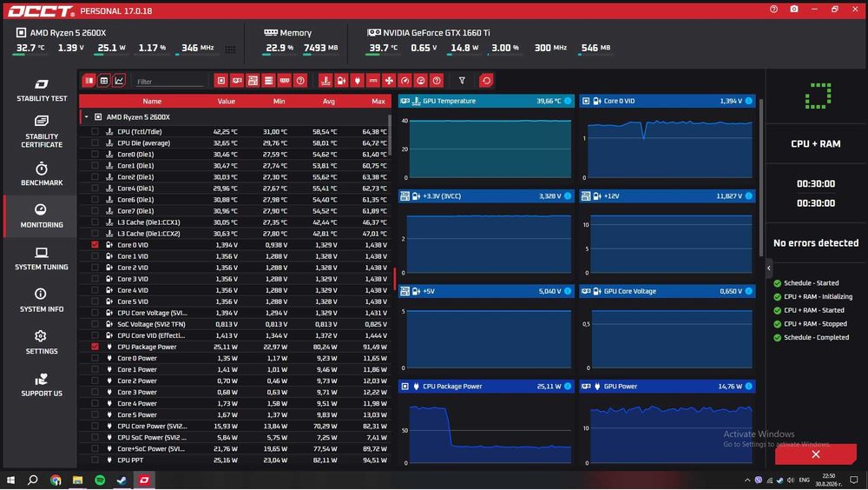Open OCCT help question-mark in title bar

(x=774, y=10)
